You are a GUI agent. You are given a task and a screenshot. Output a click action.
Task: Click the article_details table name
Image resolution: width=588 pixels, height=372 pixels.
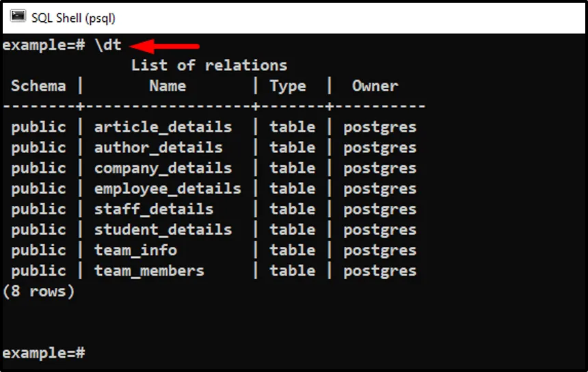pyautogui.click(x=163, y=127)
